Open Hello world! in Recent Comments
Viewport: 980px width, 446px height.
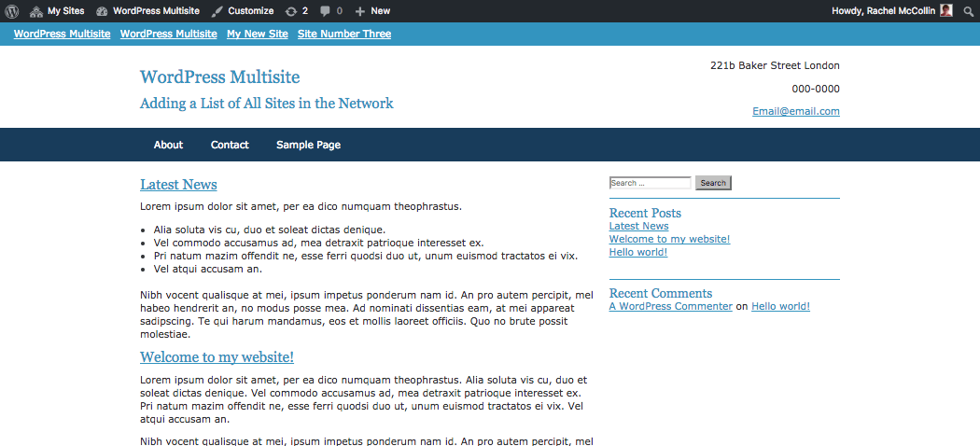[x=780, y=306]
